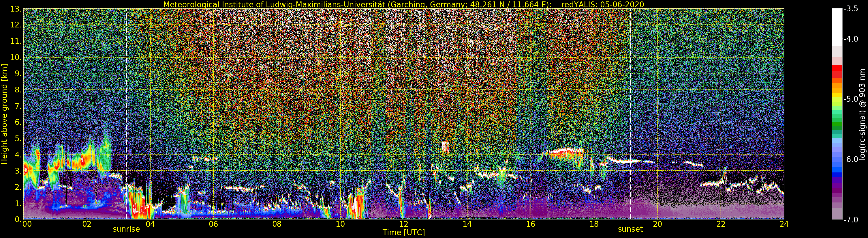The image size is (868, 238).
Task: Click the time axis tick '02'
Action: point(87,224)
